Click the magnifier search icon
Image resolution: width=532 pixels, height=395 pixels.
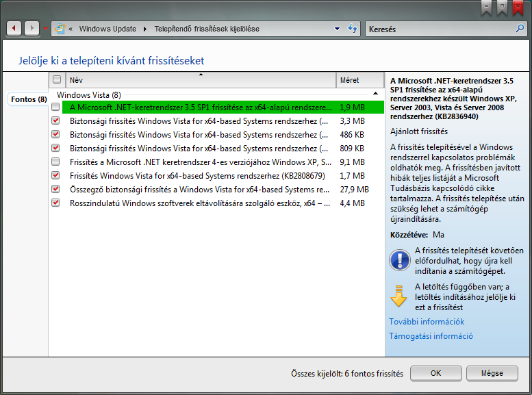coord(520,29)
